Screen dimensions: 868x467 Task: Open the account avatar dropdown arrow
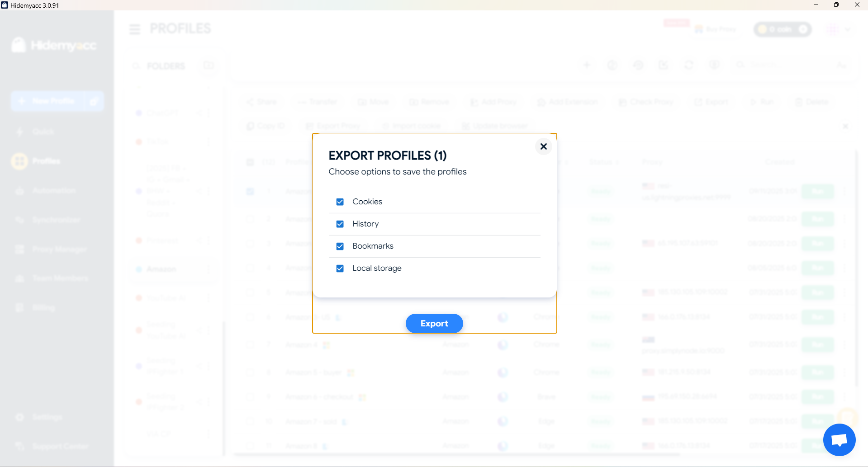click(x=848, y=30)
